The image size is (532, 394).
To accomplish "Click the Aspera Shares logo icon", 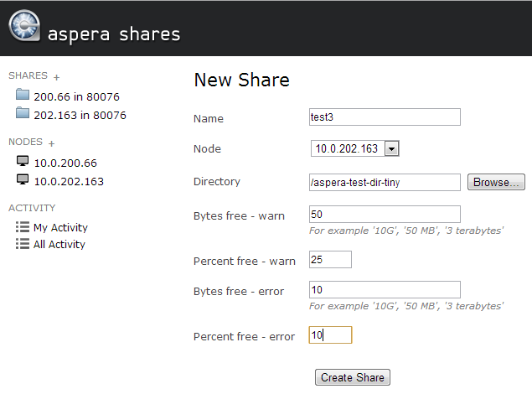I will point(23,27).
